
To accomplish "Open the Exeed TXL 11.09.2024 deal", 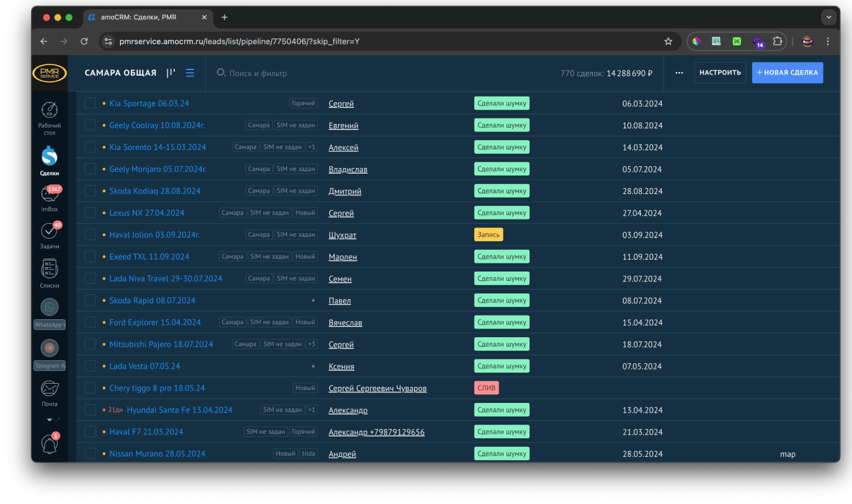I will (149, 257).
